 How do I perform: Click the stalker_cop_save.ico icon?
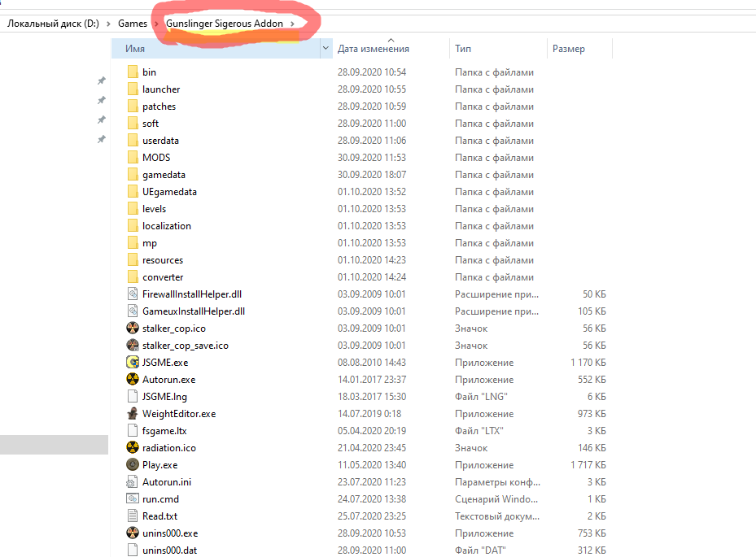[133, 345]
